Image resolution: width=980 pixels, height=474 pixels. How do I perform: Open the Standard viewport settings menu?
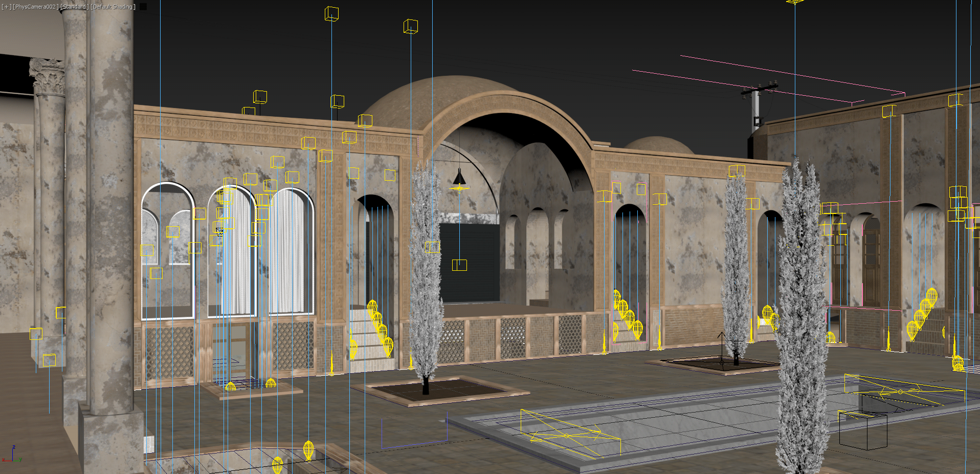click(75, 7)
